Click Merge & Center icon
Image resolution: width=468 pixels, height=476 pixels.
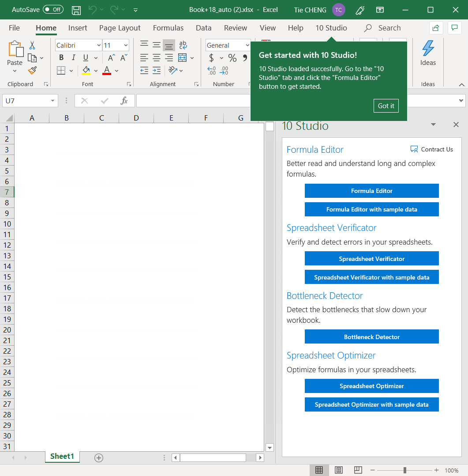182,58
